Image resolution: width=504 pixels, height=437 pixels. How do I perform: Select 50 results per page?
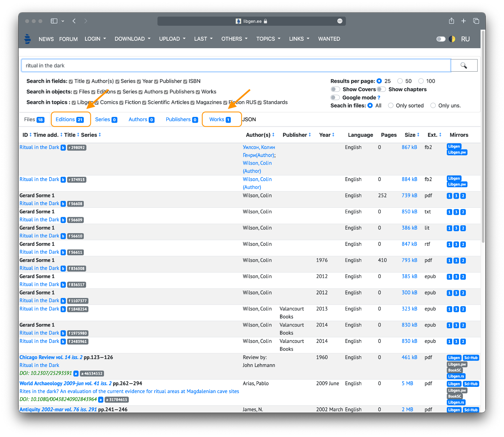pyautogui.click(x=400, y=81)
